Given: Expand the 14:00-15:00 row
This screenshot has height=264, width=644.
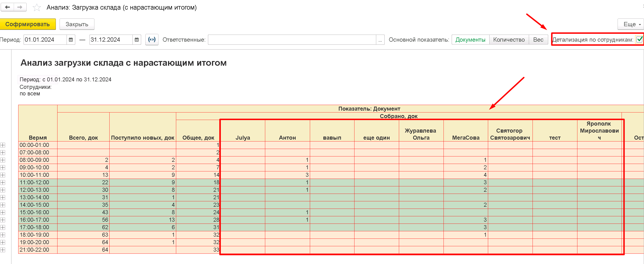Looking at the screenshot, I should tap(3, 205).
